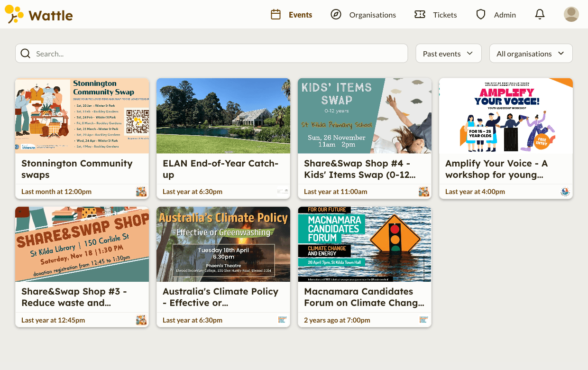The width and height of the screenshot is (588, 370).
Task: Open the notifications bell icon
Action: [x=540, y=14]
